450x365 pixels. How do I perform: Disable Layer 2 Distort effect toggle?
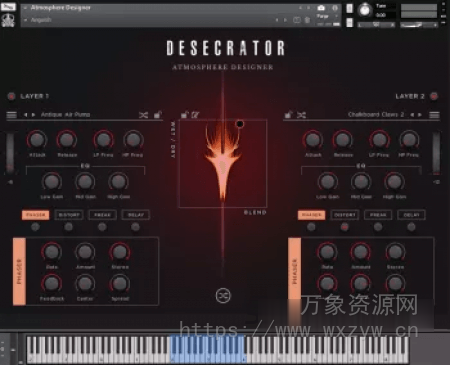pos(345,227)
